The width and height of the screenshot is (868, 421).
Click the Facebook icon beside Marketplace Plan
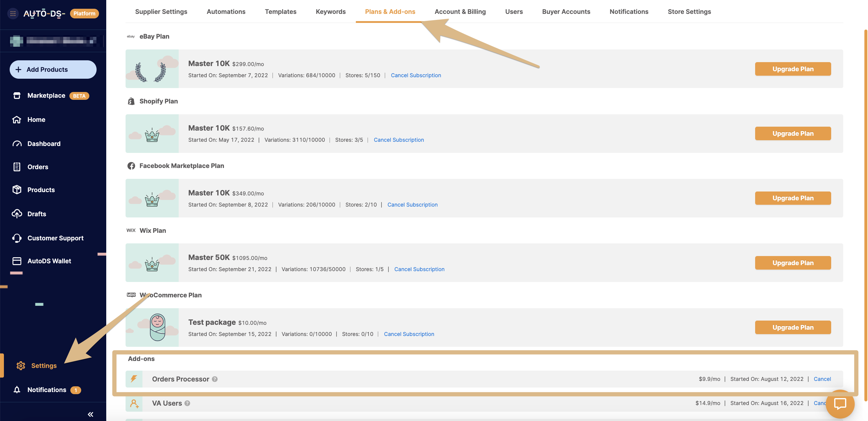click(x=131, y=166)
